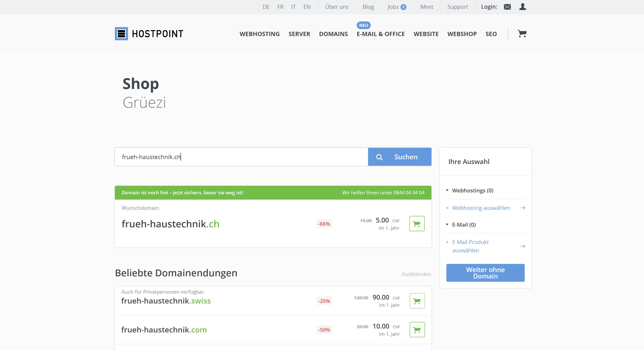Open the Server menu

tap(299, 34)
